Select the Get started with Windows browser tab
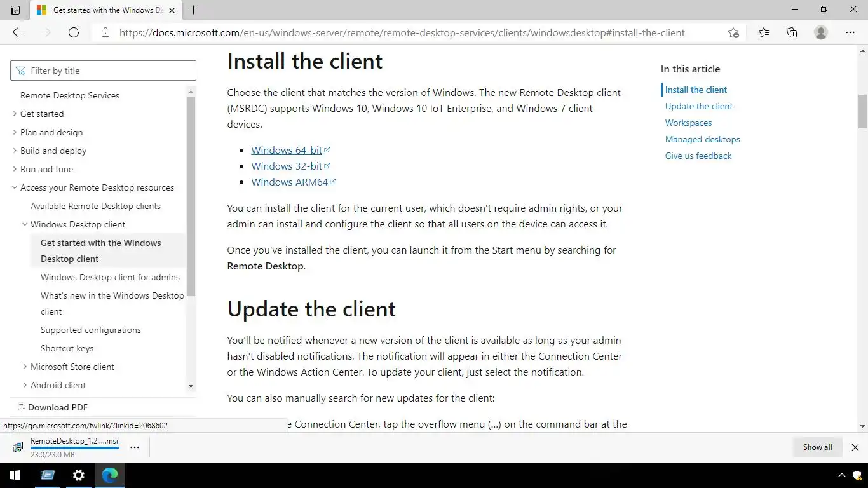Viewport: 868px width, 488px height. click(x=105, y=10)
